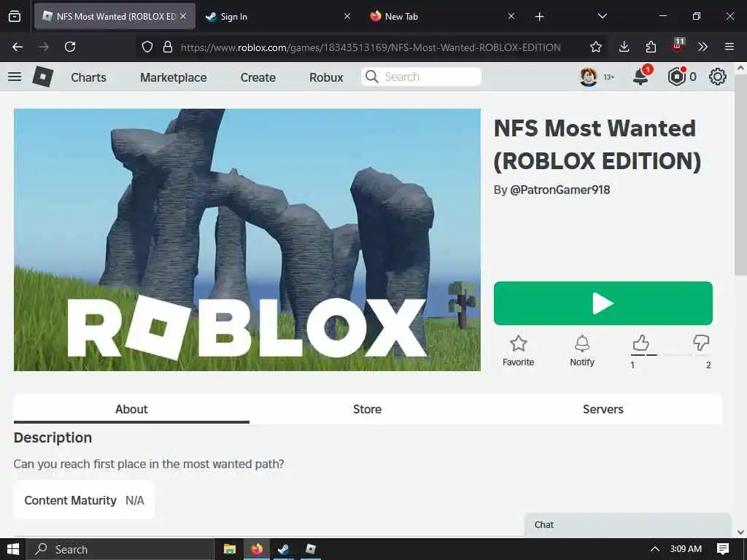Screen dimensions: 747x560
Task: Focus the Roblox search field
Action: 421,77
